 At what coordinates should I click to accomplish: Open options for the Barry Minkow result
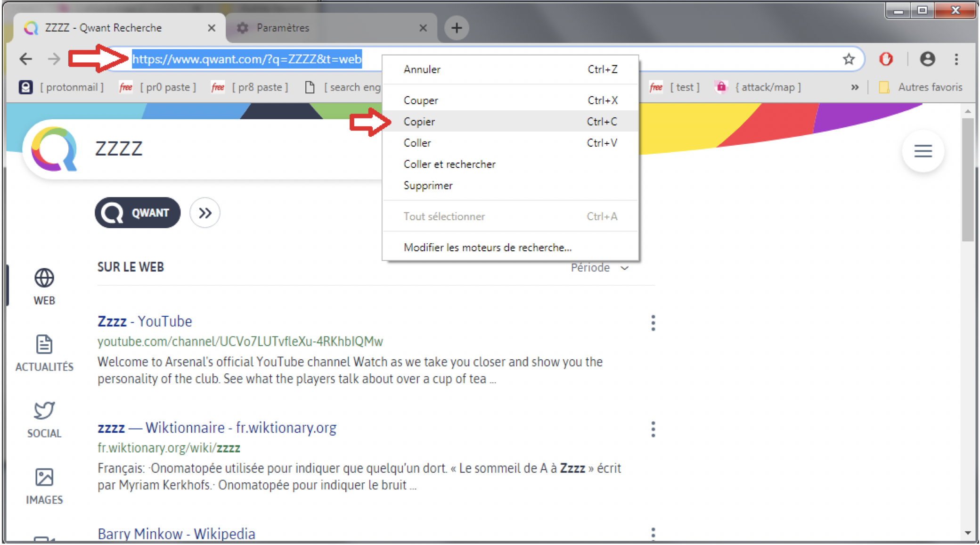(x=653, y=534)
